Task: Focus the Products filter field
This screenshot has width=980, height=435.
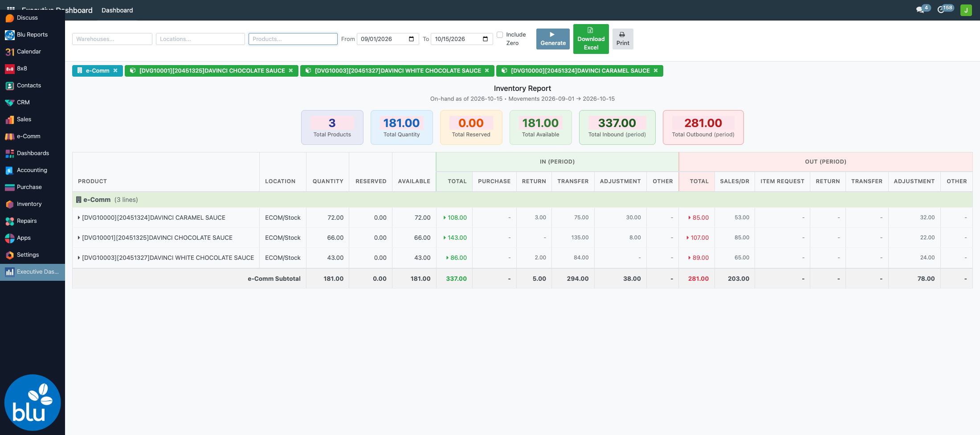Action: pos(293,39)
